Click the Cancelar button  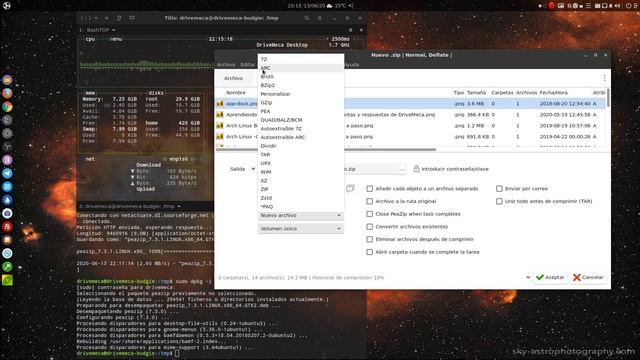588,277
